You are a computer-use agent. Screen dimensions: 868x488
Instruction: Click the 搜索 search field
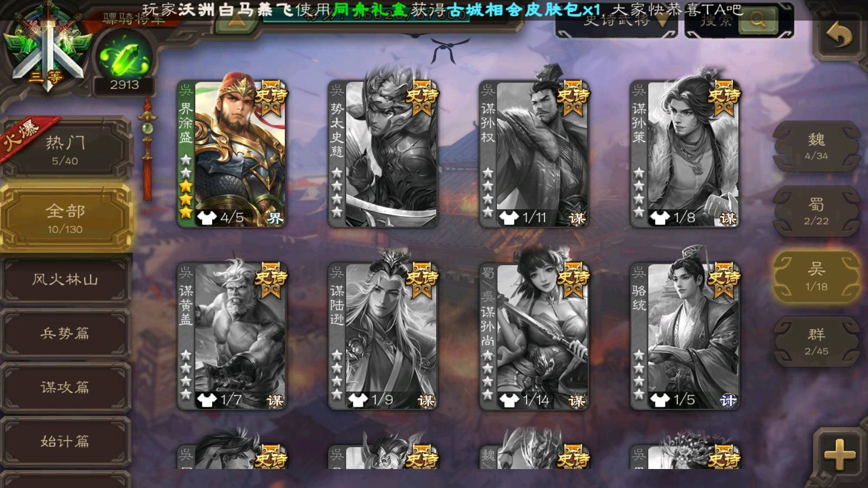click(716, 22)
